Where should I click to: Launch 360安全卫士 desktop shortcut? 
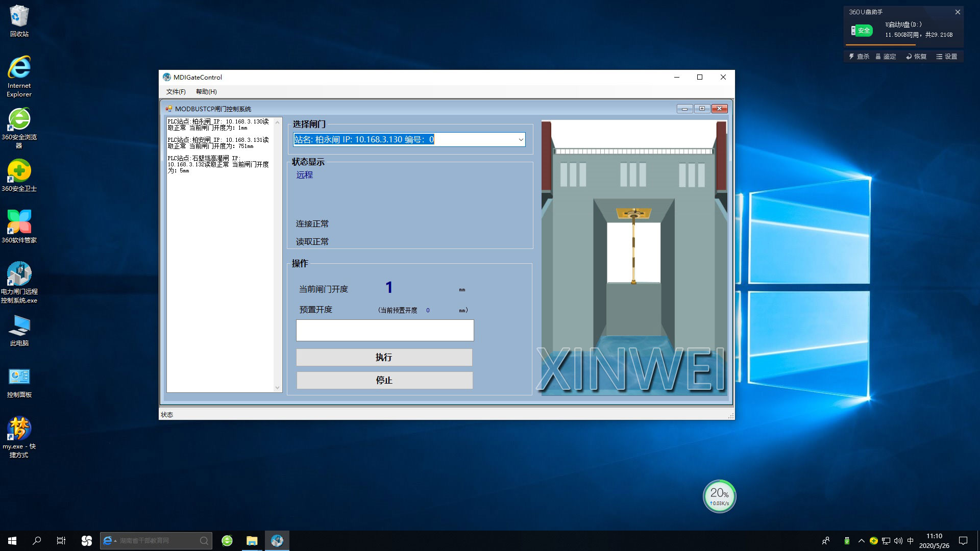point(19,175)
